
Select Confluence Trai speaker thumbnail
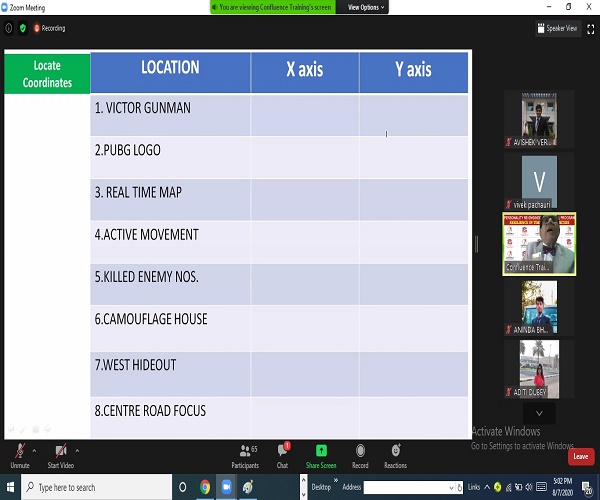539,244
